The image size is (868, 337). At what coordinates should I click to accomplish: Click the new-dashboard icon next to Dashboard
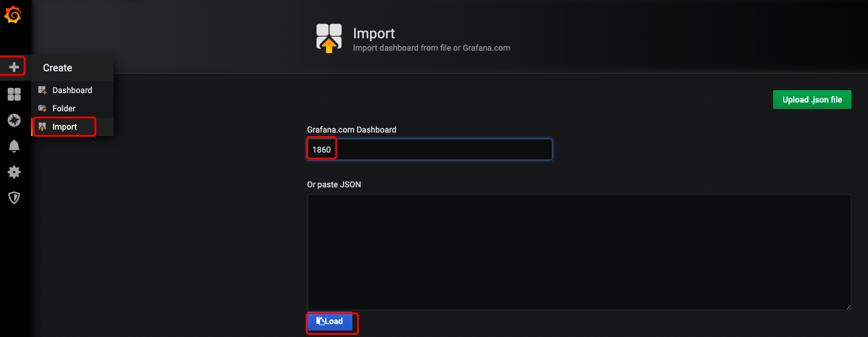pos(42,90)
